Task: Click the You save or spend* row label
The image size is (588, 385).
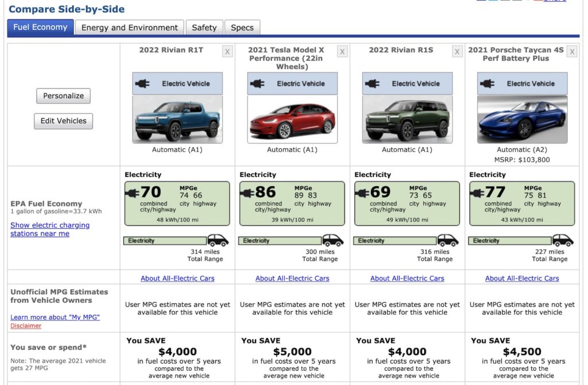Action: coord(48,348)
